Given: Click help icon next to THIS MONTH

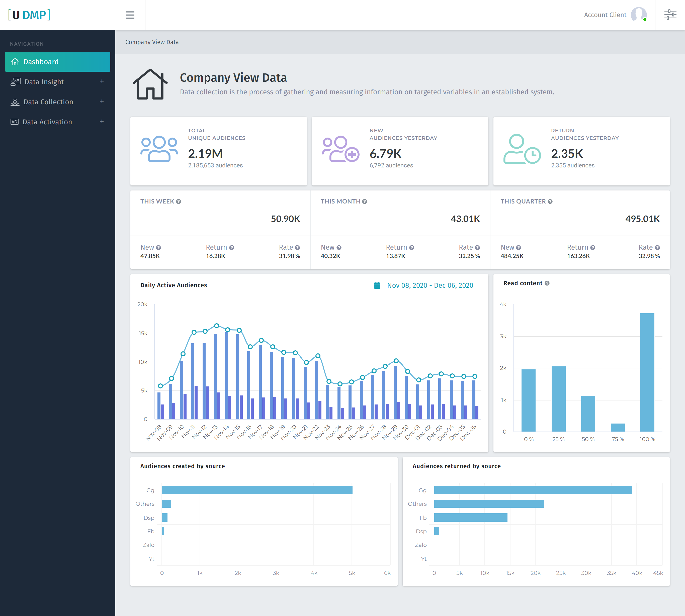Looking at the screenshot, I should [x=365, y=202].
